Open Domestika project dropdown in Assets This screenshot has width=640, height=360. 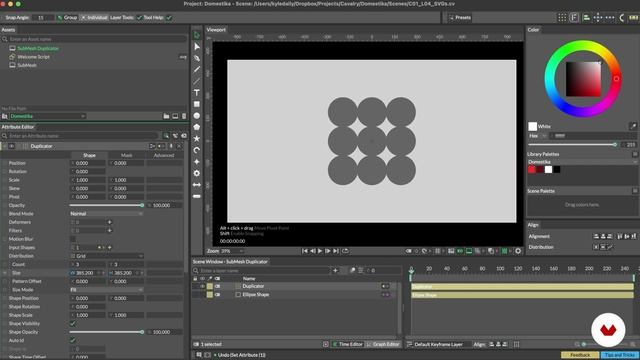coord(47,116)
